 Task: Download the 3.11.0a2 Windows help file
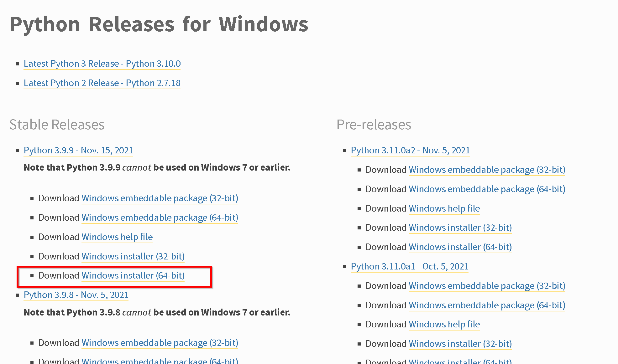(444, 208)
